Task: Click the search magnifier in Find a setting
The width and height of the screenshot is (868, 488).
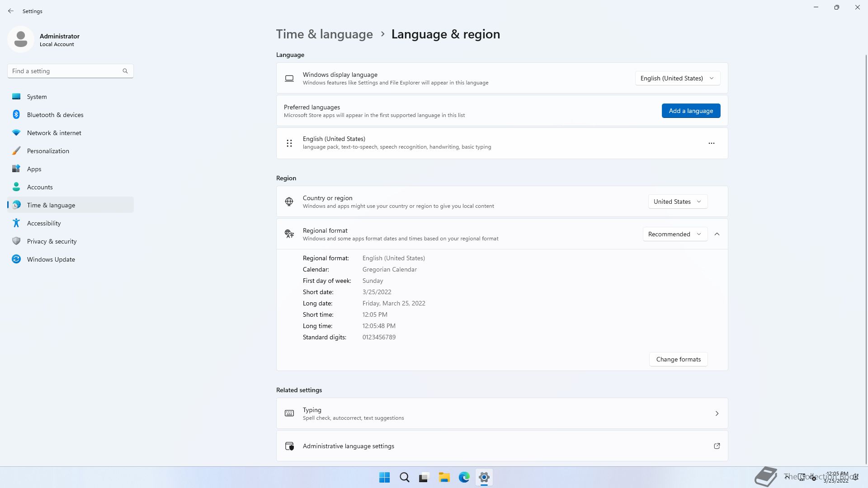Action: pos(125,71)
